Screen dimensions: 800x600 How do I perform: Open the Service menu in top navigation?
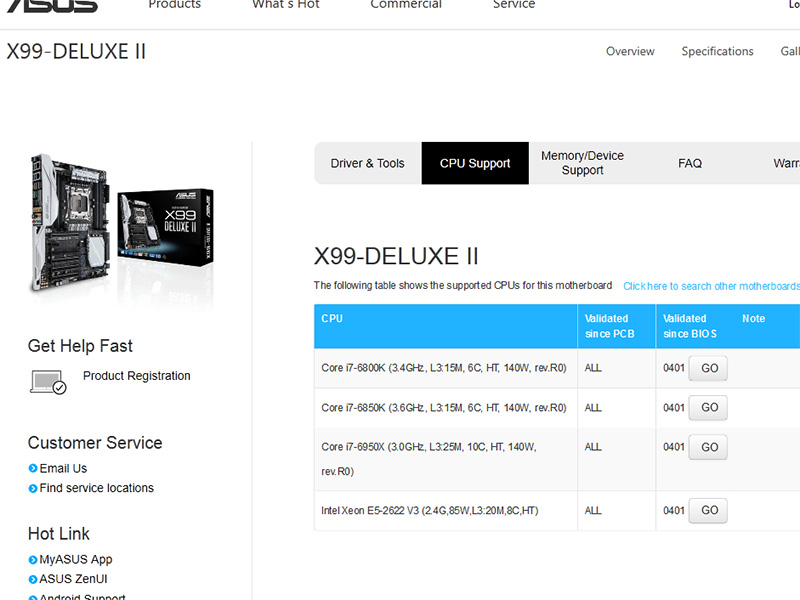click(x=514, y=5)
